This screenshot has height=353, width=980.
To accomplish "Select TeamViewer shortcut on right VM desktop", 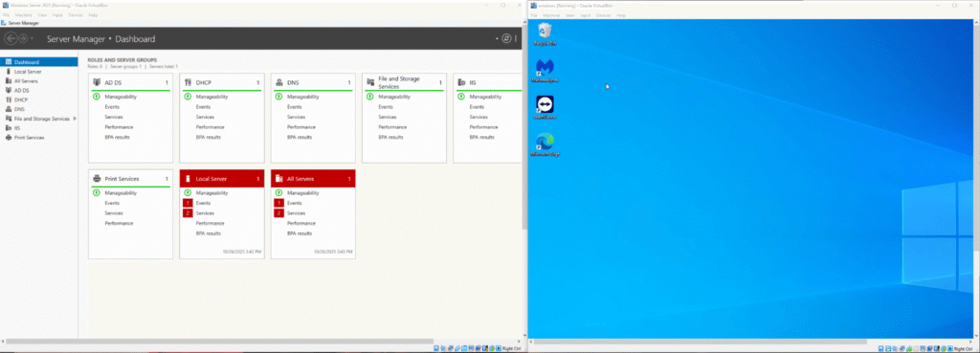I will 545,107.
